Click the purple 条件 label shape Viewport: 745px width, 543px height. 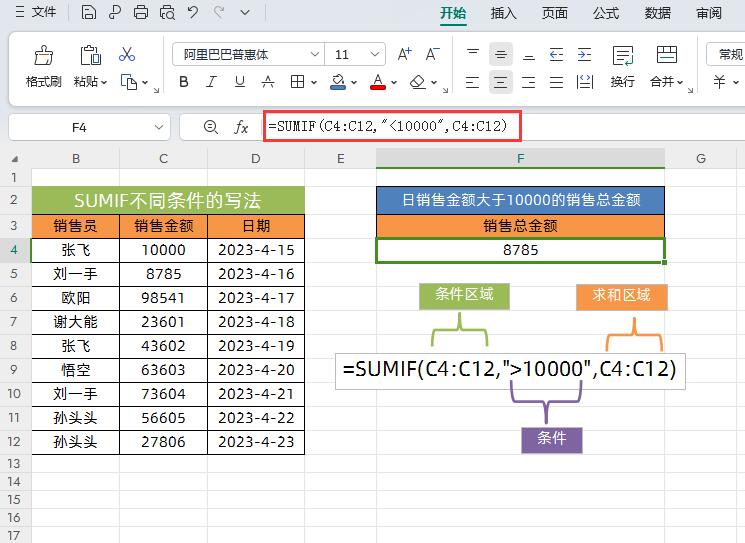click(552, 439)
